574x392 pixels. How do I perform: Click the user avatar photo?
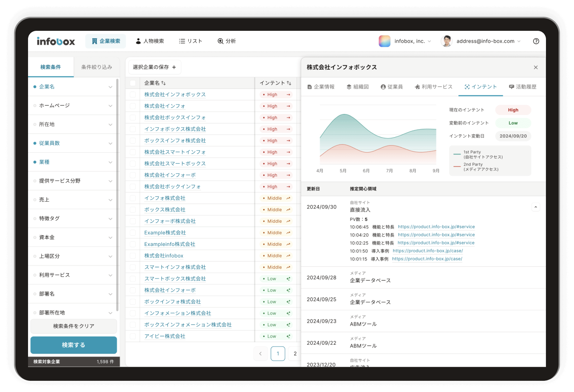(446, 41)
